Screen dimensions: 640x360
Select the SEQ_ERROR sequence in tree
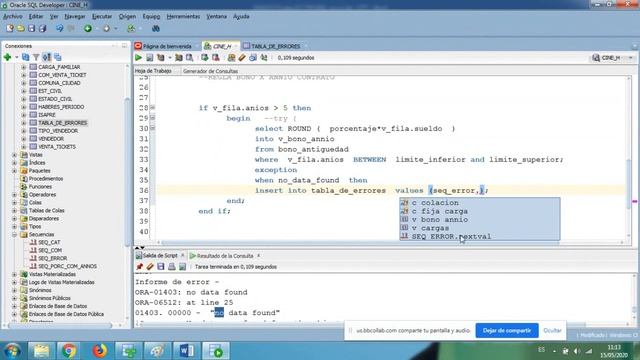click(x=53, y=258)
